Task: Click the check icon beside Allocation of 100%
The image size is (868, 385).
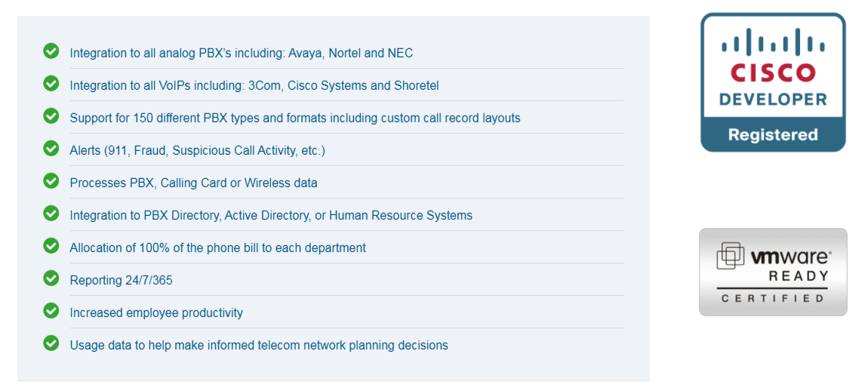Action: [x=51, y=246]
